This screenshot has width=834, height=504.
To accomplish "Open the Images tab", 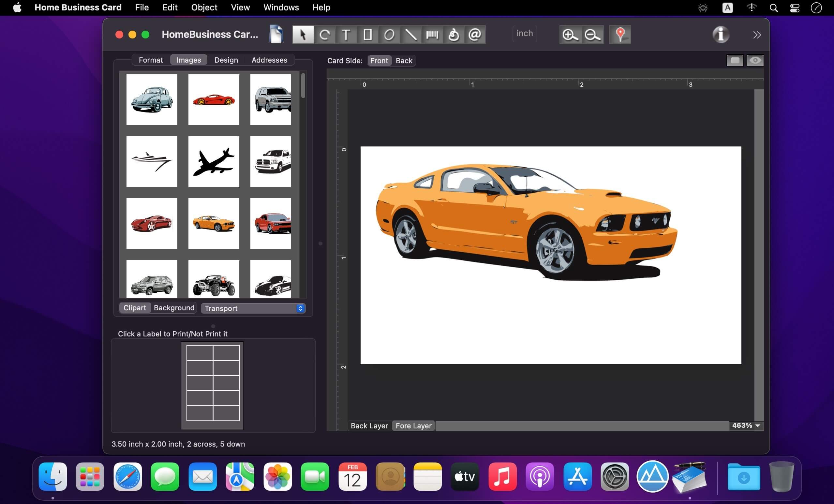I will click(188, 60).
